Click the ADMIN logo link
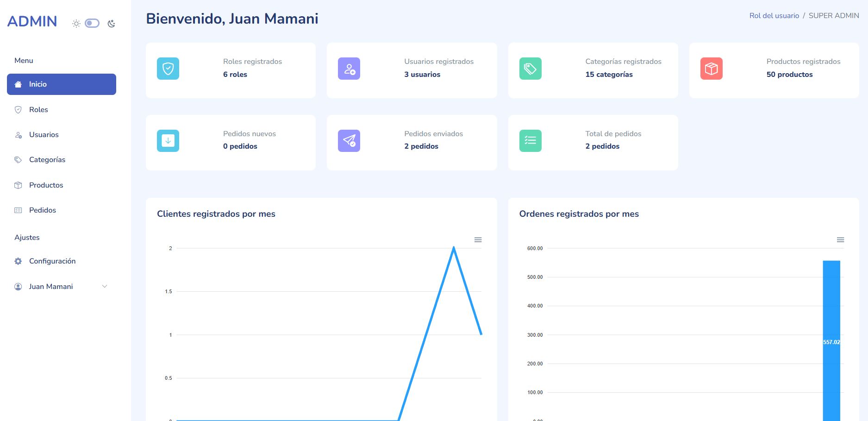Image resolution: width=868 pixels, height=421 pixels. pos(32,21)
